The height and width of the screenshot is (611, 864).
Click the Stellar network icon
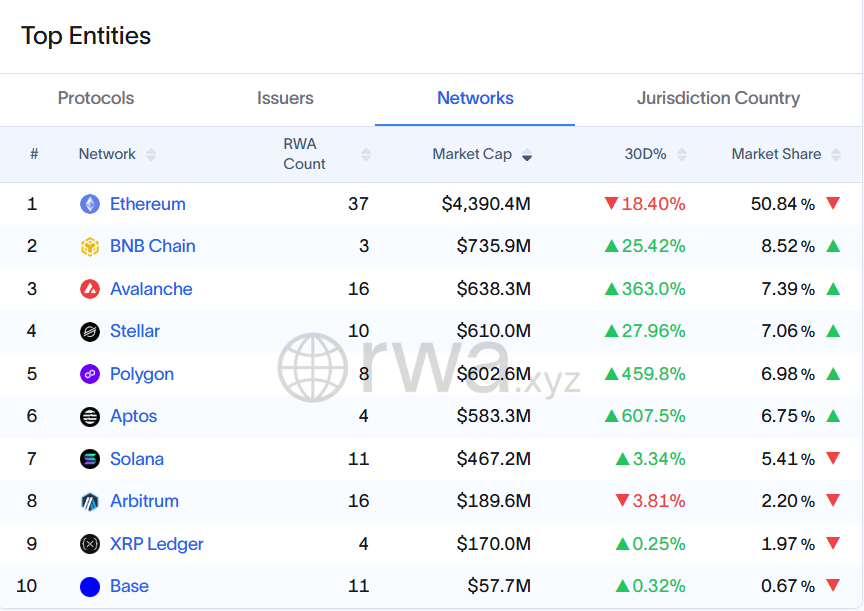coord(88,331)
